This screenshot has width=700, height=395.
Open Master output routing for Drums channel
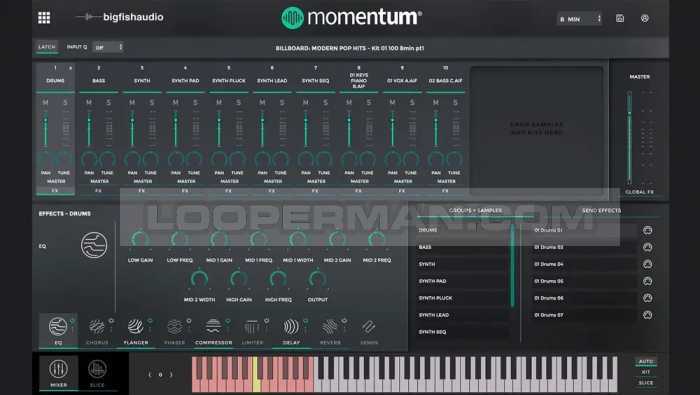pos(56,182)
